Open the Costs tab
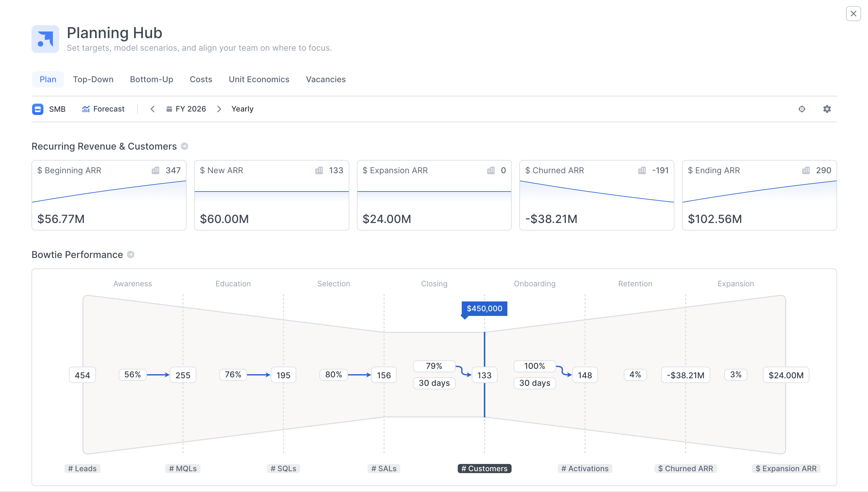Viewport: 868px width, 492px height. (x=201, y=79)
